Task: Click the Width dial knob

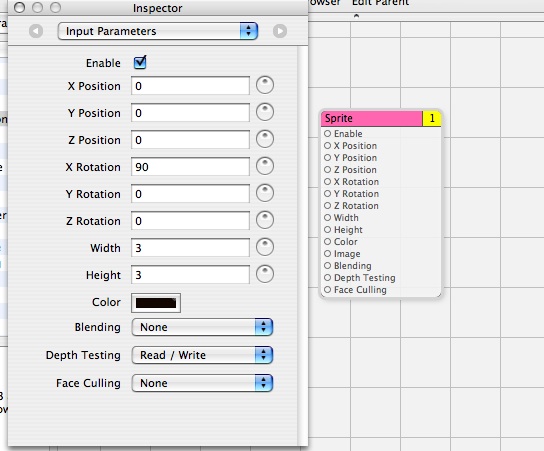Action: click(265, 247)
